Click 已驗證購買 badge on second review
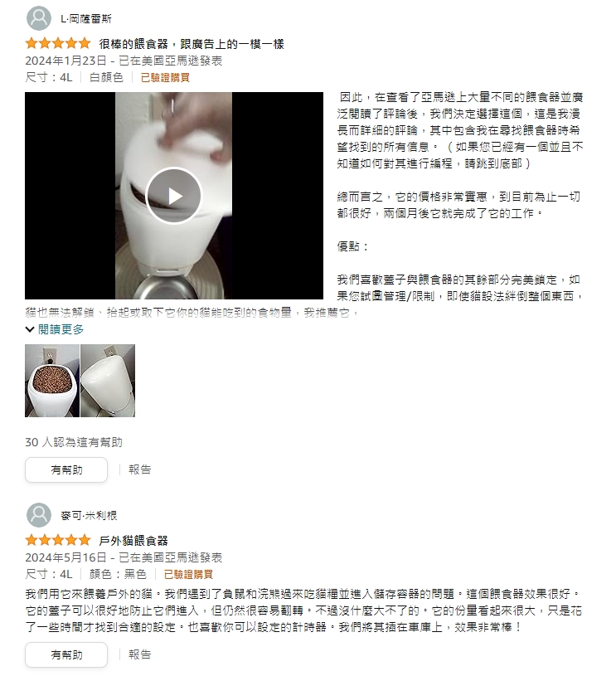616x676 pixels. click(x=188, y=574)
